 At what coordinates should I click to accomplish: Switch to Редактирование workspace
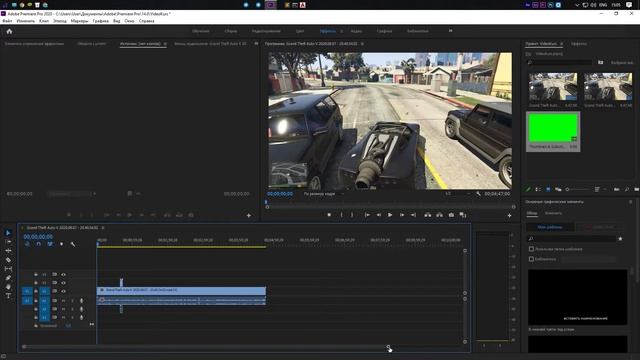click(266, 31)
